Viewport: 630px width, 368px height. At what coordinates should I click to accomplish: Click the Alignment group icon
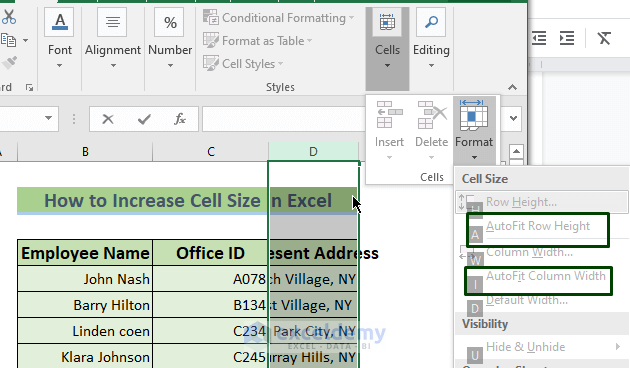[x=112, y=22]
